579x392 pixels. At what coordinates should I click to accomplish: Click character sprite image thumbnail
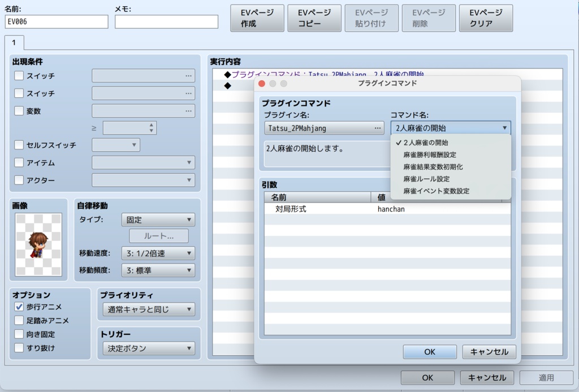tap(38, 244)
